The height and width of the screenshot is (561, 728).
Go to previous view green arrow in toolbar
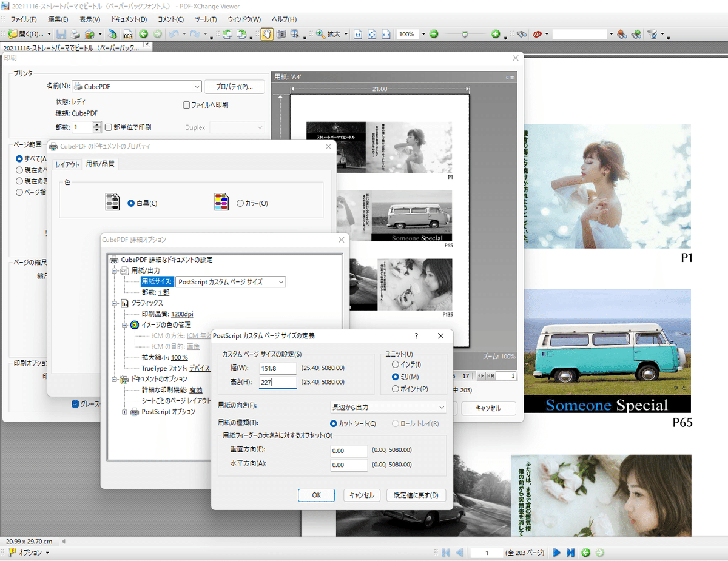tap(144, 34)
